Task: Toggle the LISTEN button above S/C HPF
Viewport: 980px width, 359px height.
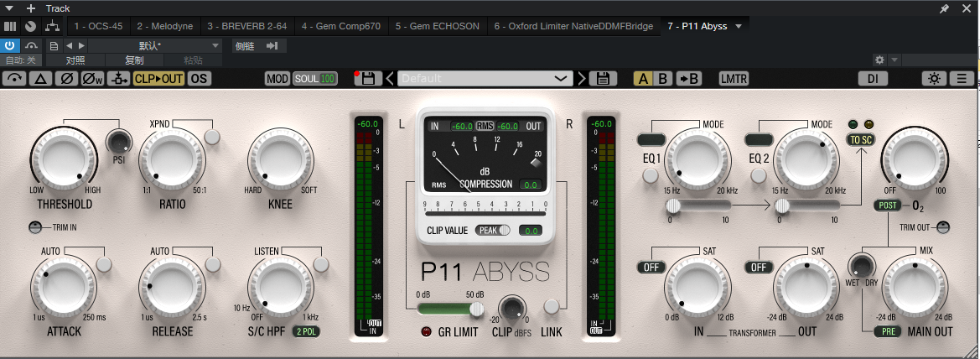Action: pos(321,264)
